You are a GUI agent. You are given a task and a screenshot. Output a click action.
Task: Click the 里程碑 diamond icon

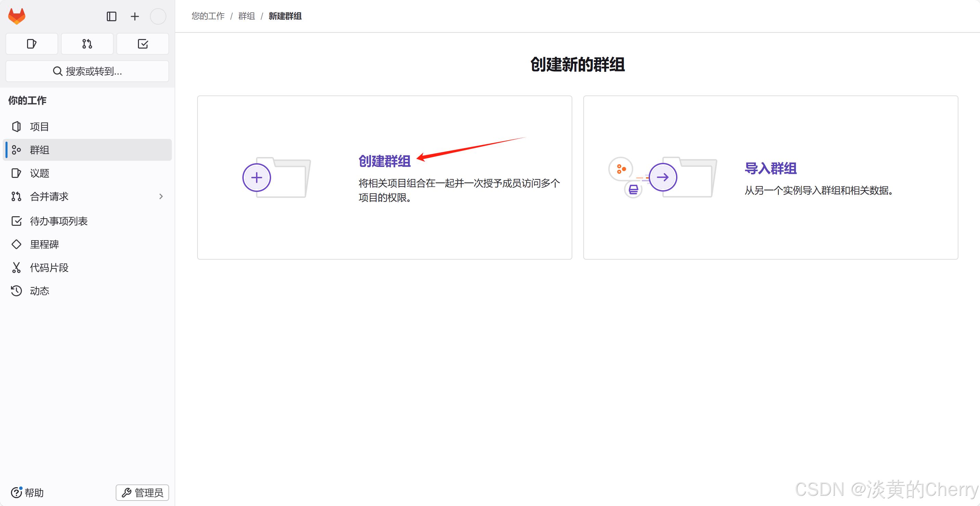tap(16, 244)
